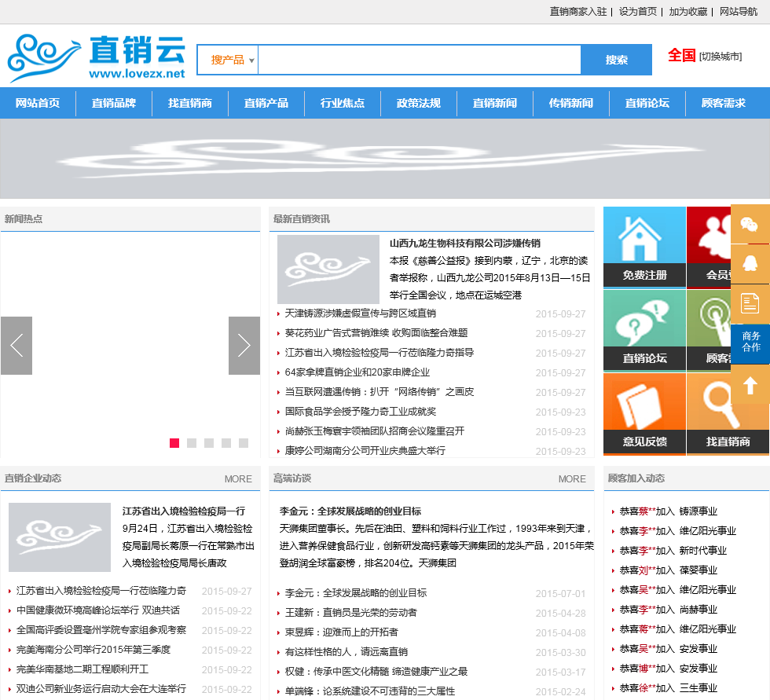Viewport: 770px width, 700px height.
Task: Open the 免费注册 house icon tile
Action: [644, 247]
